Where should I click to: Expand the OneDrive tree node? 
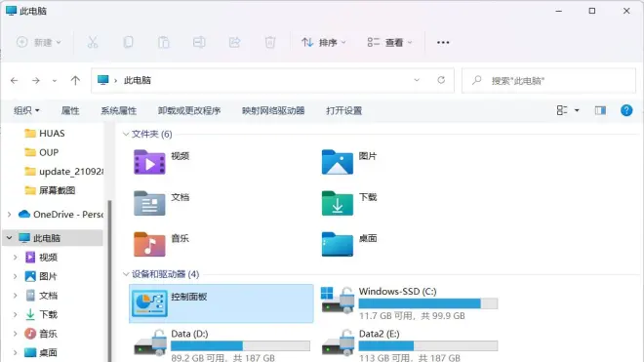click(x=9, y=214)
